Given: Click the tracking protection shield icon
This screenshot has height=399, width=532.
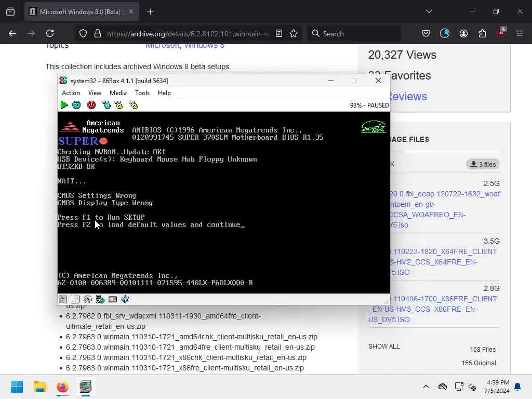Looking at the screenshot, I should 83,34.
